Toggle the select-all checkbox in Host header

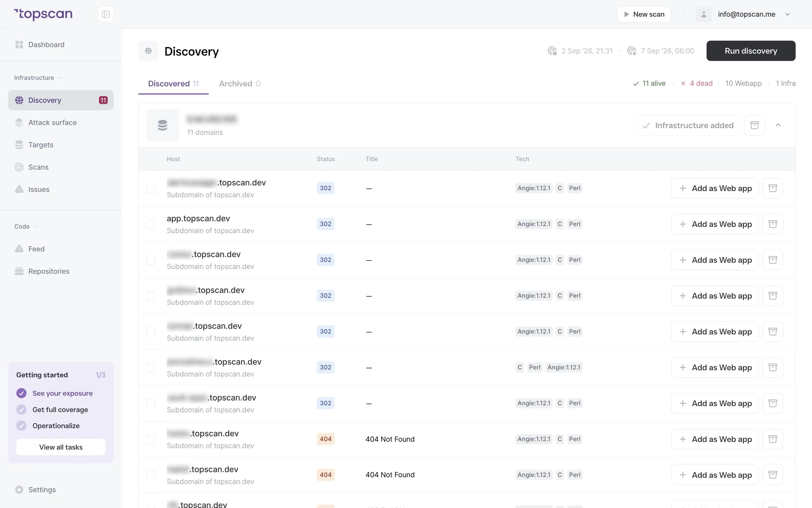[x=151, y=159]
